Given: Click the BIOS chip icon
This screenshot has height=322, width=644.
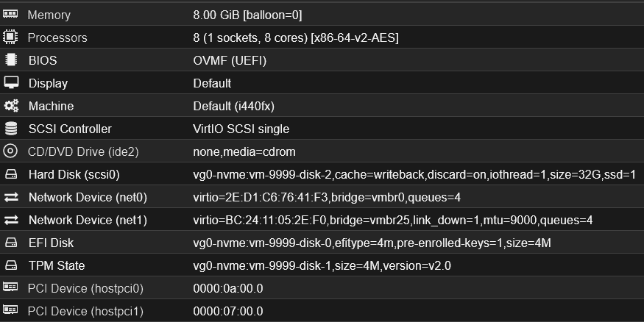Looking at the screenshot, I should click(10, 60).
